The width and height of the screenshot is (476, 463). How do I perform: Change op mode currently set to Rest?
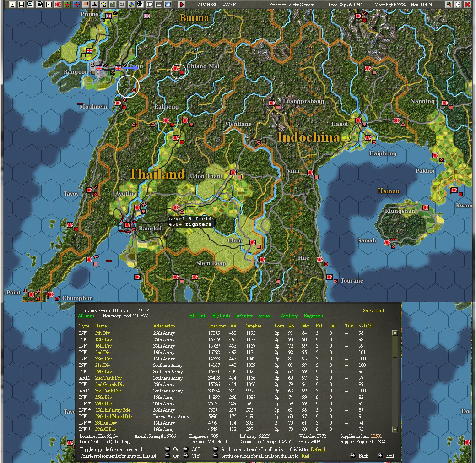[x=305, y=456]
